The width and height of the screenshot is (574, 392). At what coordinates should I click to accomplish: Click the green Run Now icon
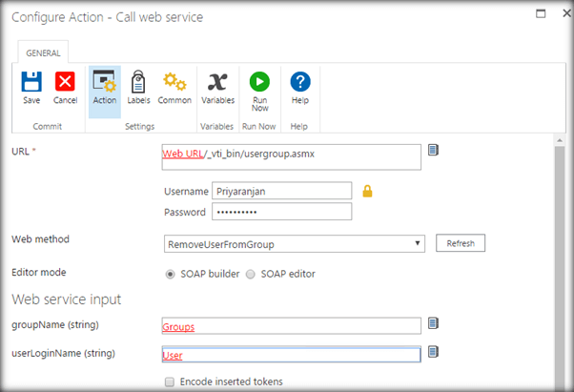[259, 83]
